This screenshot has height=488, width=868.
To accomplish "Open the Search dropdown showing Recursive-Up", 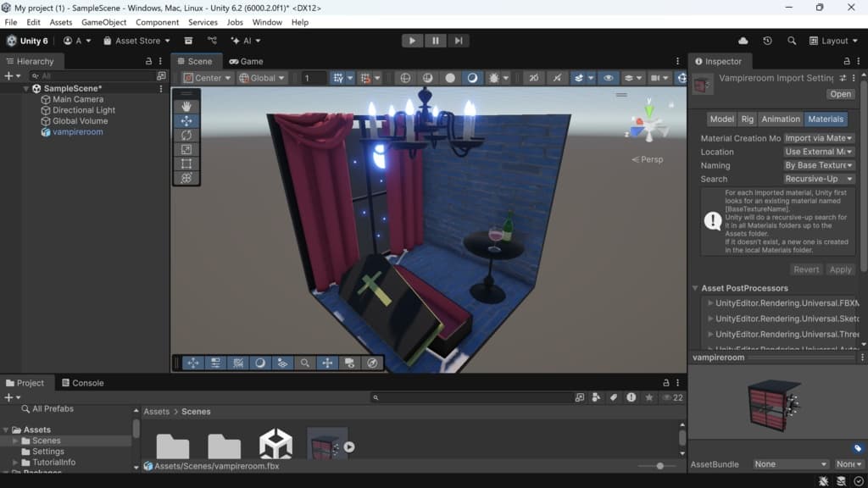I will tap(819, 179).
